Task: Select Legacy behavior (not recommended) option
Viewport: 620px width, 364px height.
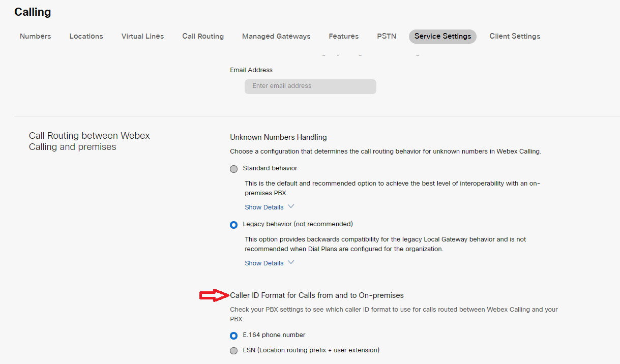Action: 234,225
